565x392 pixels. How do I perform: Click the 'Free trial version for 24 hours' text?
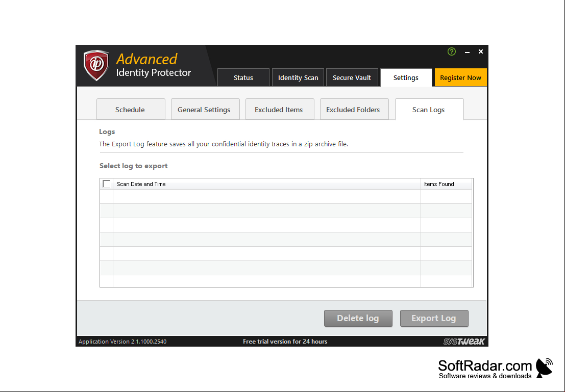285,341
